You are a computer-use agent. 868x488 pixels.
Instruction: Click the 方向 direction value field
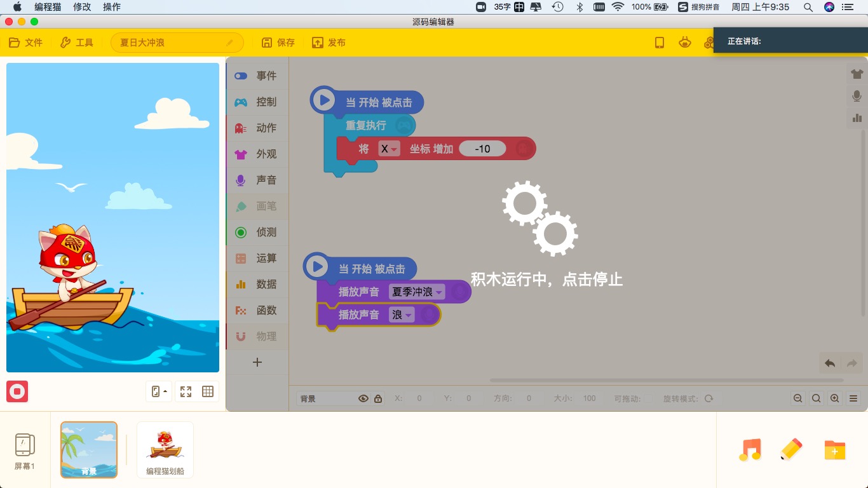(529, 398)
